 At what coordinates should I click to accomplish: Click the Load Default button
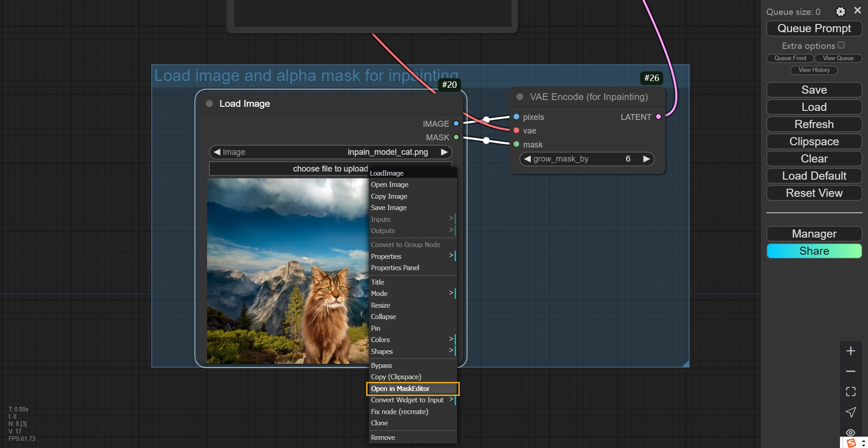814,176
